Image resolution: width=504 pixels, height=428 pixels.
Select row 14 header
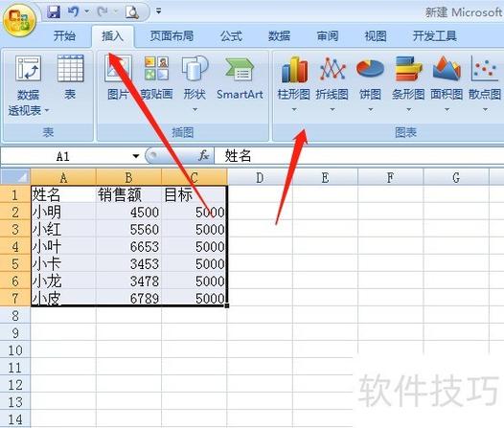tap(15, 419)
